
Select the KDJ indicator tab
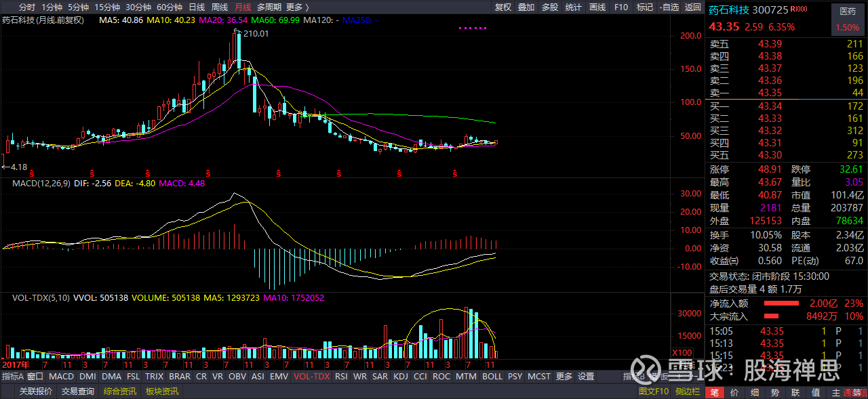point(401,377)
